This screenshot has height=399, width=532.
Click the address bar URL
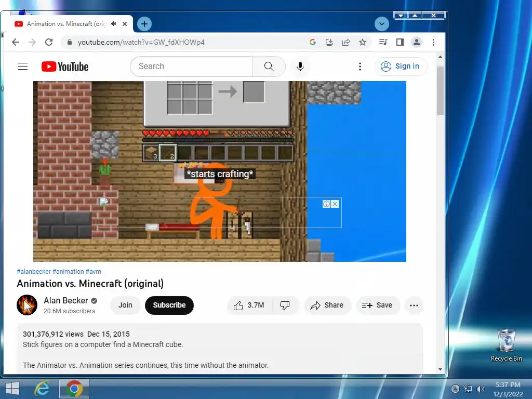click(141, 42)
